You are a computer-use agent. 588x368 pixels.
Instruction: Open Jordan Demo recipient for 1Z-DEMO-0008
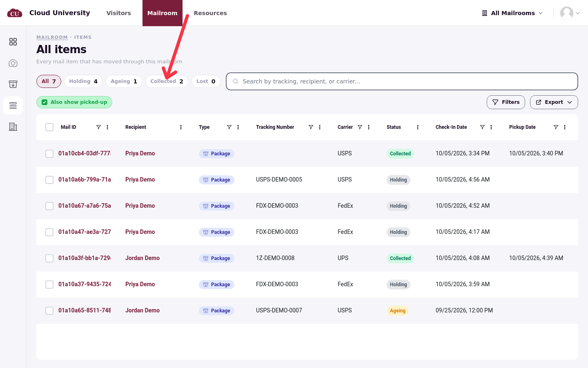tap(143, 258)
